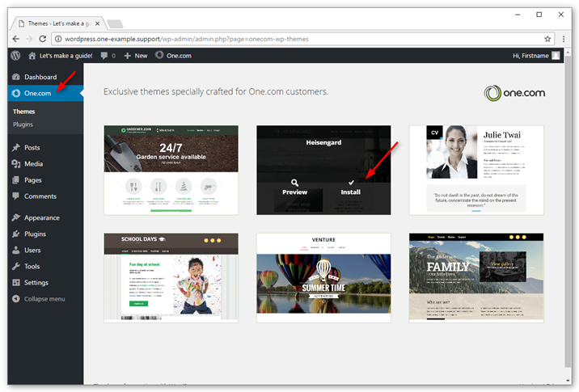Screen dimensions: 579x392
Task: Click New in the admin bar
Action: (x=141, y=56)
